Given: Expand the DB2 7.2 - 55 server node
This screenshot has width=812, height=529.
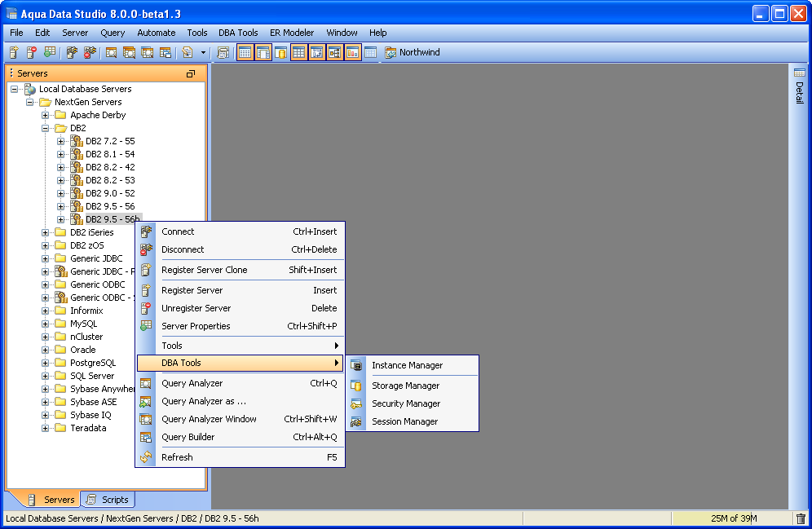Looking at the screenshot, I should tap(61, 141).
